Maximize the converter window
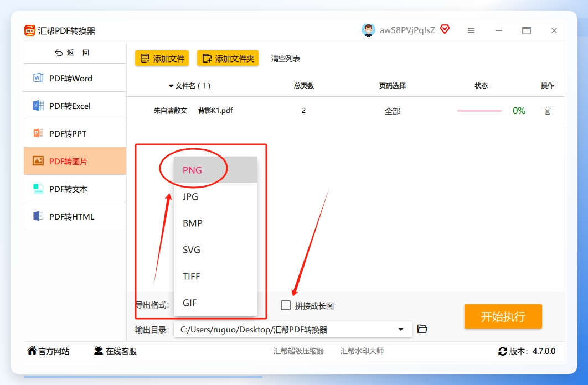The height and width of the screenshot is (385, 588). coord(527,30)
